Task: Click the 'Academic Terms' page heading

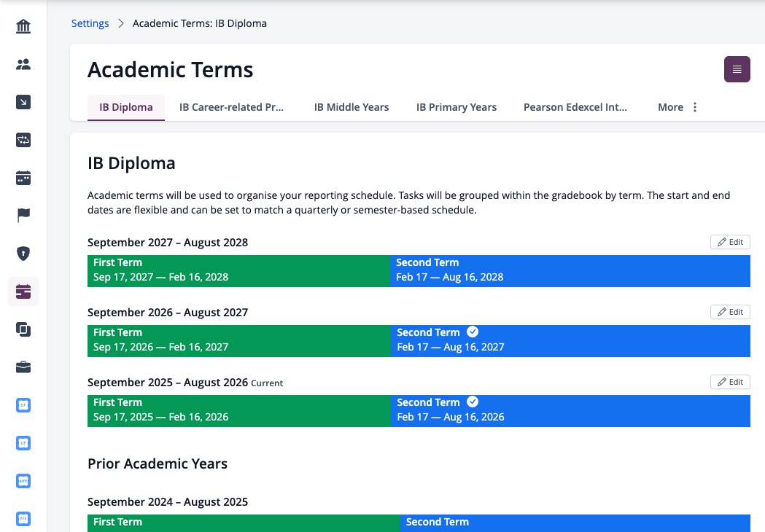Action: click(170, 70)
